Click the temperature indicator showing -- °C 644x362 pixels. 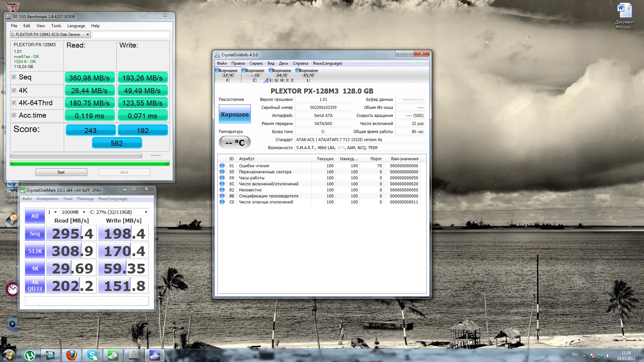tap(234, 142)
